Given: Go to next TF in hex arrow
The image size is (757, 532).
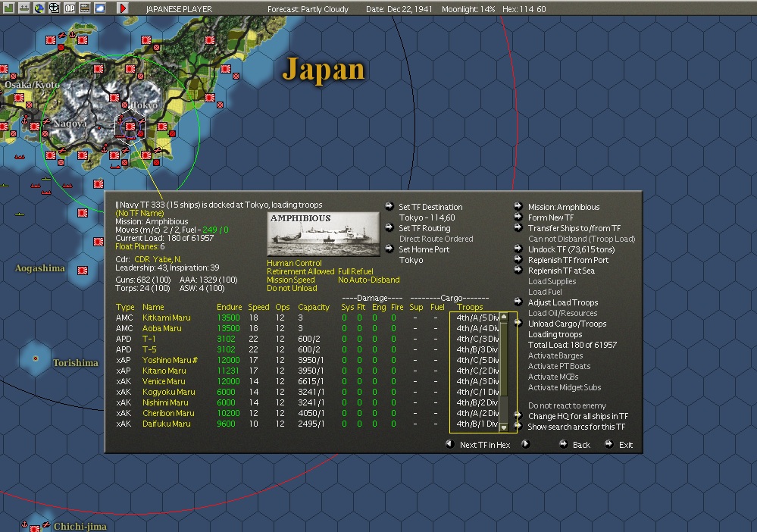Looking at the screenshot, I should [x=526, y=443].
